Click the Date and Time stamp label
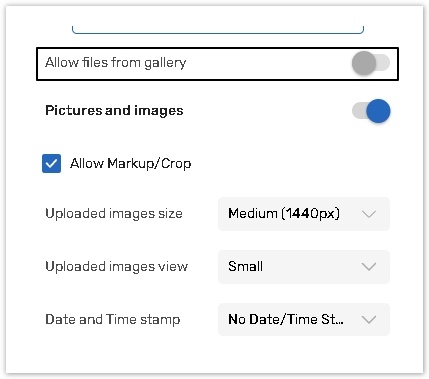429x379 pixels. point(113,320)
